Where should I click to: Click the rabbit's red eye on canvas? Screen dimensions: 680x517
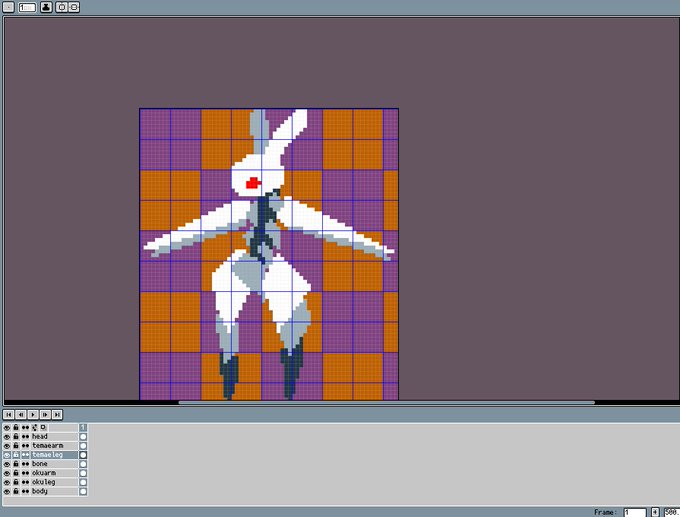(253, 183)
